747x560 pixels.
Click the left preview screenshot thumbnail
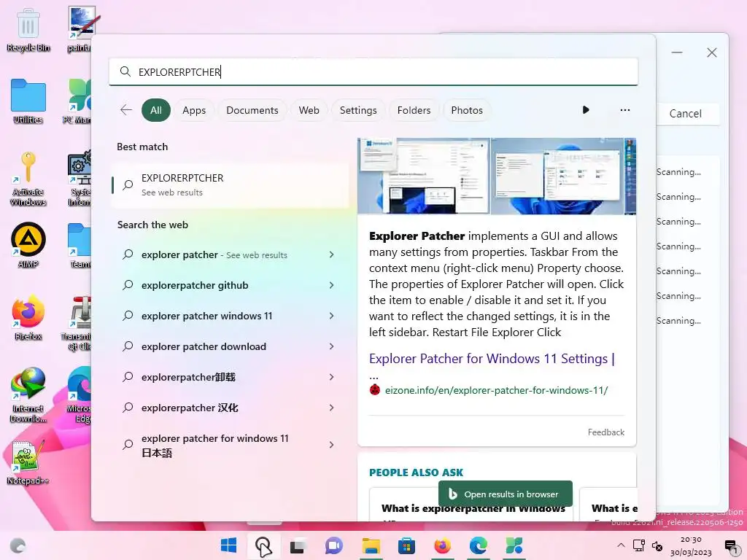point(424,176)
